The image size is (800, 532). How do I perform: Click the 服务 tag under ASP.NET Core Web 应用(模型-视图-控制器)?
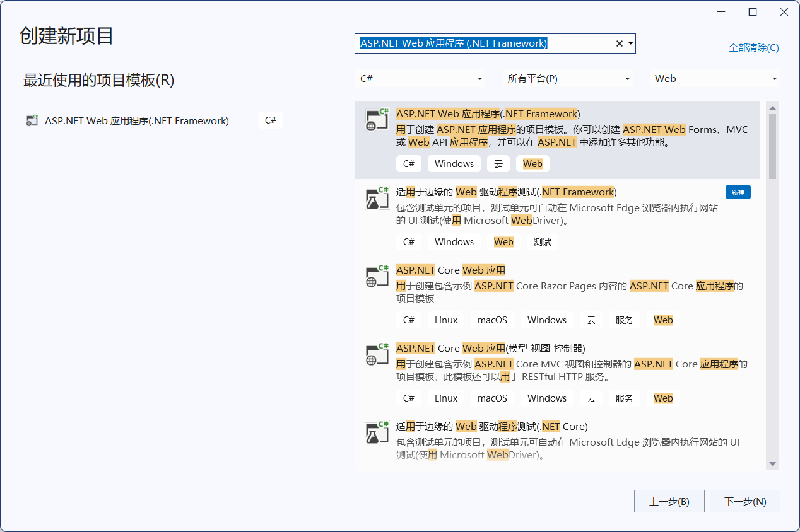click(625, 398)
